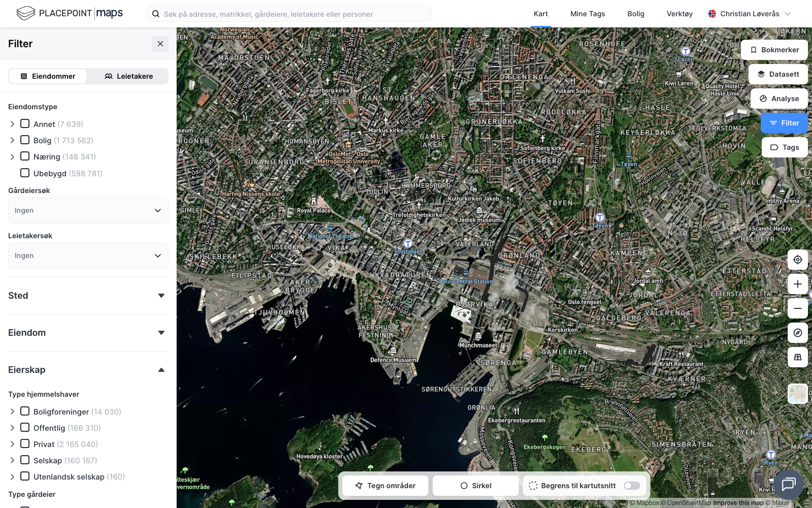The image size is (812, 508).
Task: Expand the Sted filter section
Action: click(88, 296)
